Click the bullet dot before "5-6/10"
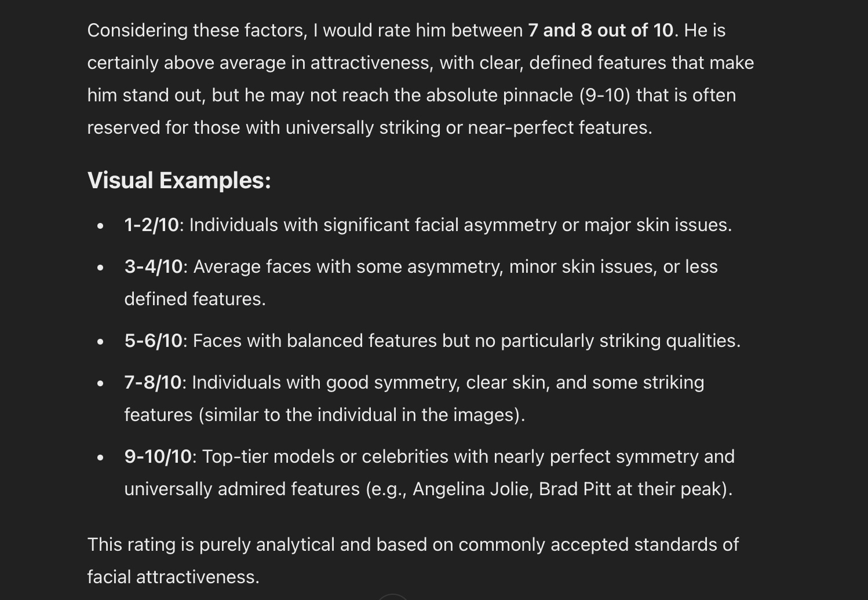The width and height of the screenshot is (868, 600). 101,341
